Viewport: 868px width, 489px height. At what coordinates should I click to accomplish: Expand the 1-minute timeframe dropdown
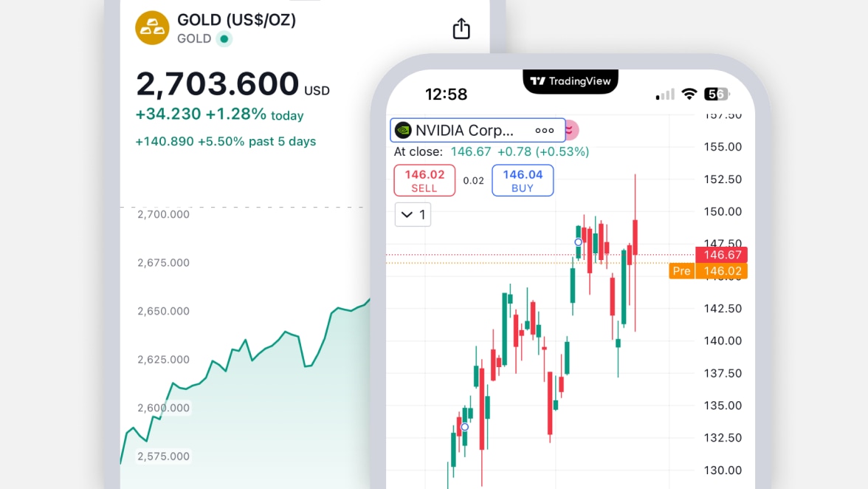(x=412, y=214)
